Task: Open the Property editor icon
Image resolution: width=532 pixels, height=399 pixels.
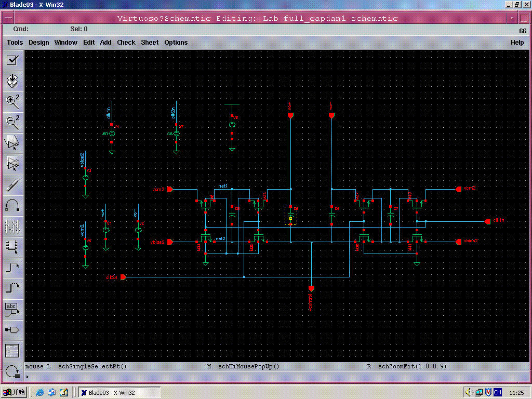Action: 12,226
